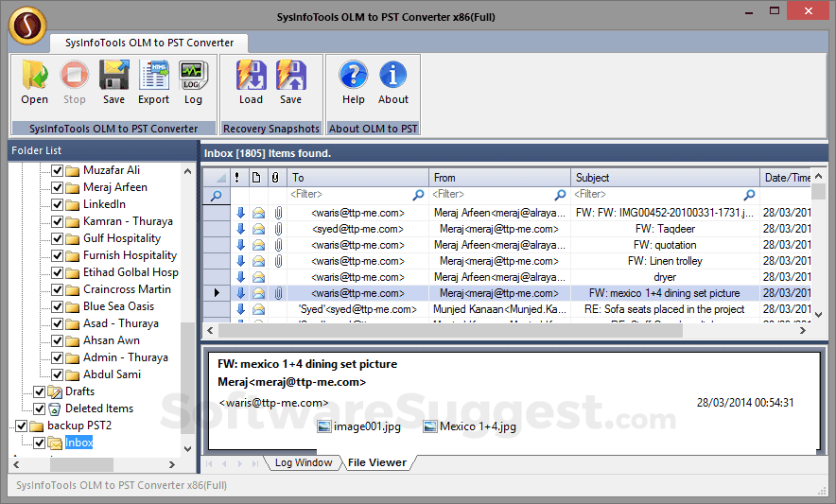Sort by the Date/Time column header
Screen dimensions: 836x504
point(786,178)
